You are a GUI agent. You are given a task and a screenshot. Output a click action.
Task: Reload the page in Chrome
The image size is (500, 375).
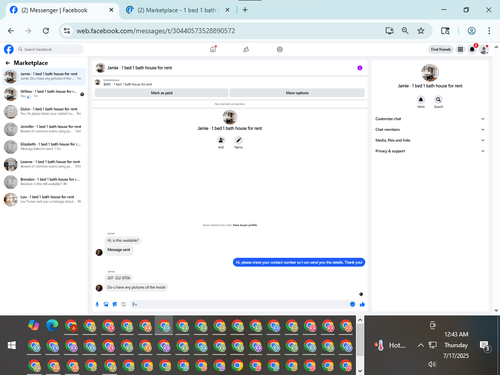(x=46, y=31)
